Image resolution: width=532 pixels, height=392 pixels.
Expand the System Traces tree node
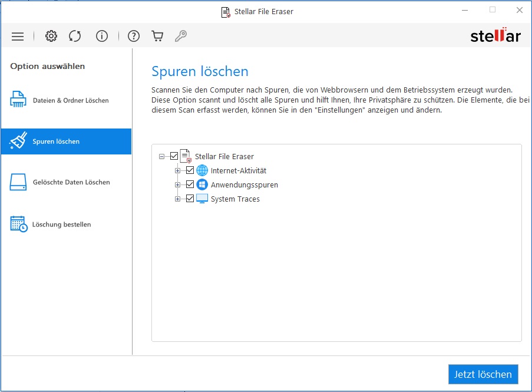[x=177, y=199]
